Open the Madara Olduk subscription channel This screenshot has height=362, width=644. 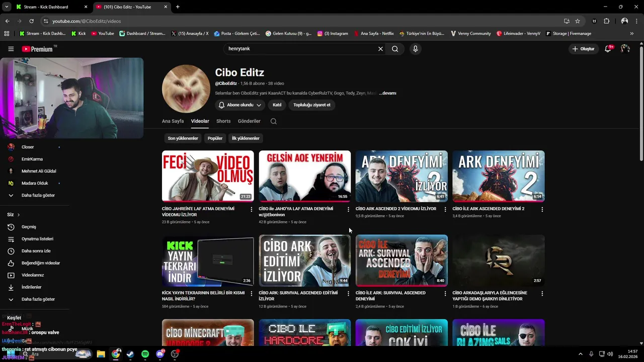tap(34, 183)
